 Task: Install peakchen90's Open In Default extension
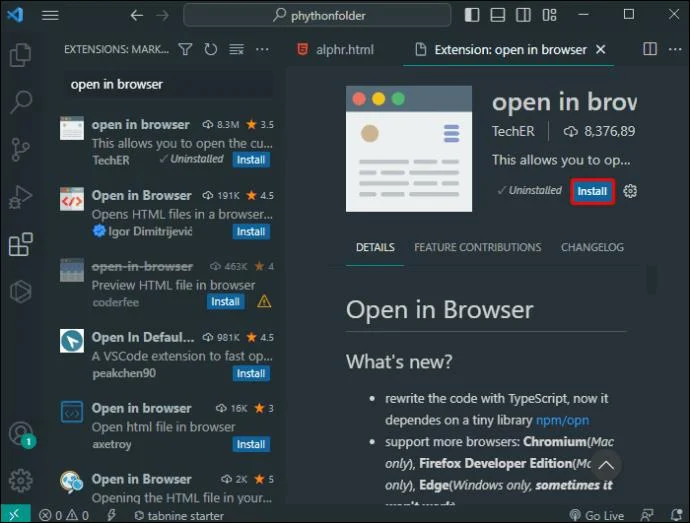click(251, 373)
